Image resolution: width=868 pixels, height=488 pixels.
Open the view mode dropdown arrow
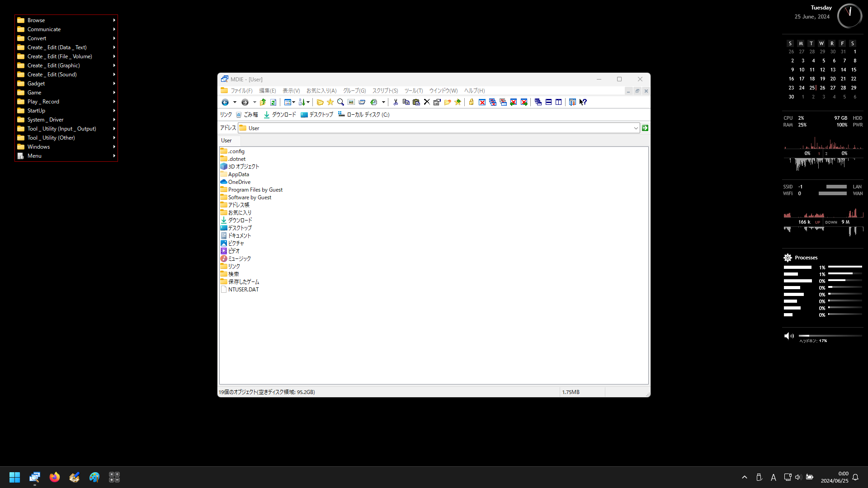tap(293, 102)
